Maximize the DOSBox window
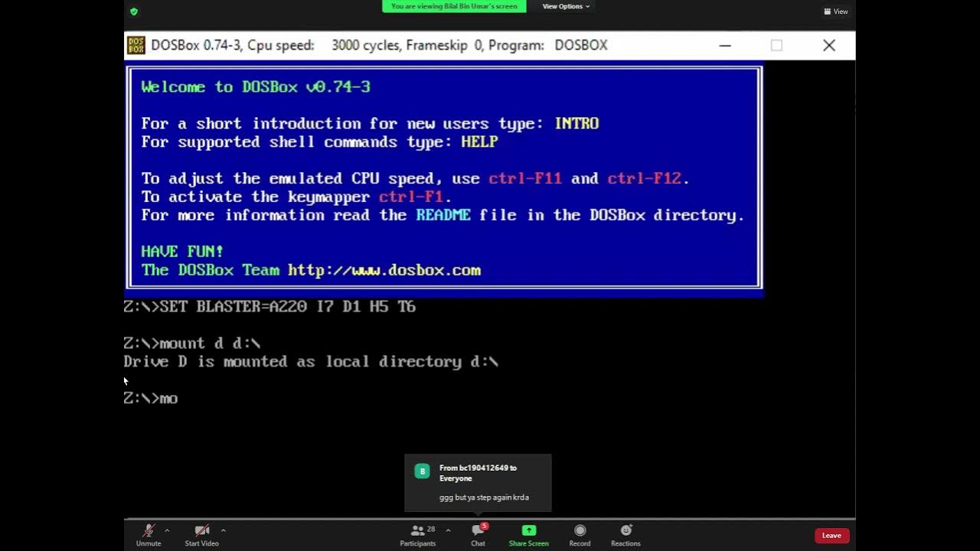 (x=776, y=45)
